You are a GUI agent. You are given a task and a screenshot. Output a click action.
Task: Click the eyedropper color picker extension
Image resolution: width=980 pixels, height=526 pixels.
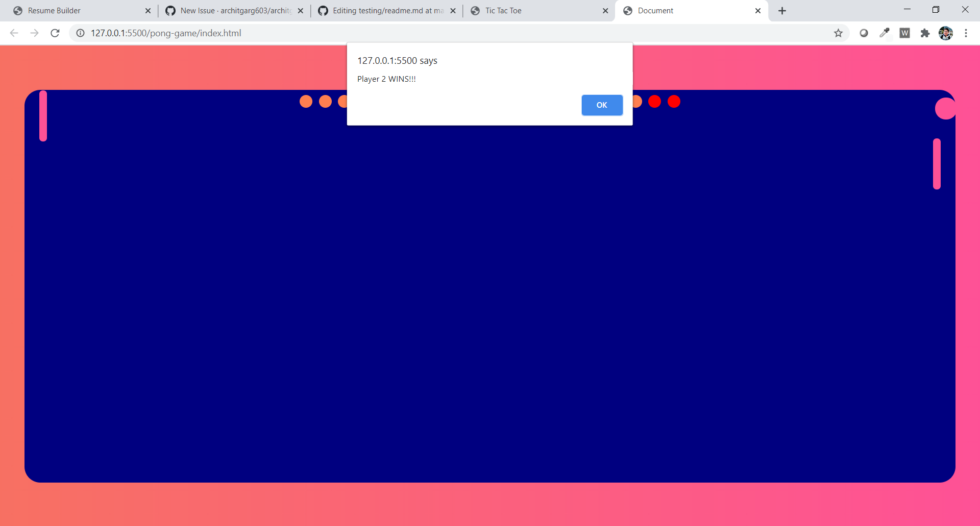(885, 33)
